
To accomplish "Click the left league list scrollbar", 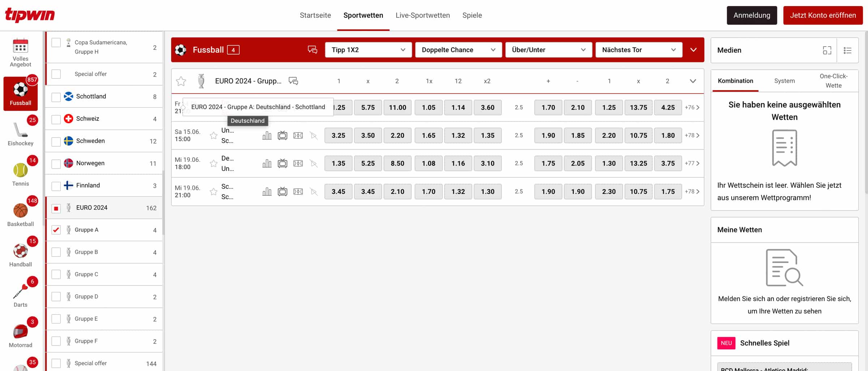I will click(x=163, y=202).
